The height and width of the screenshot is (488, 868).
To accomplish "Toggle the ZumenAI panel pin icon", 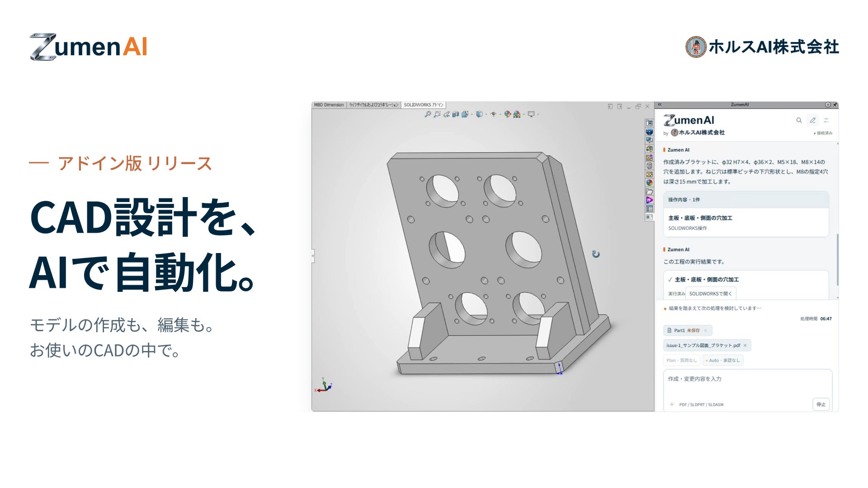I will [835, 104].
